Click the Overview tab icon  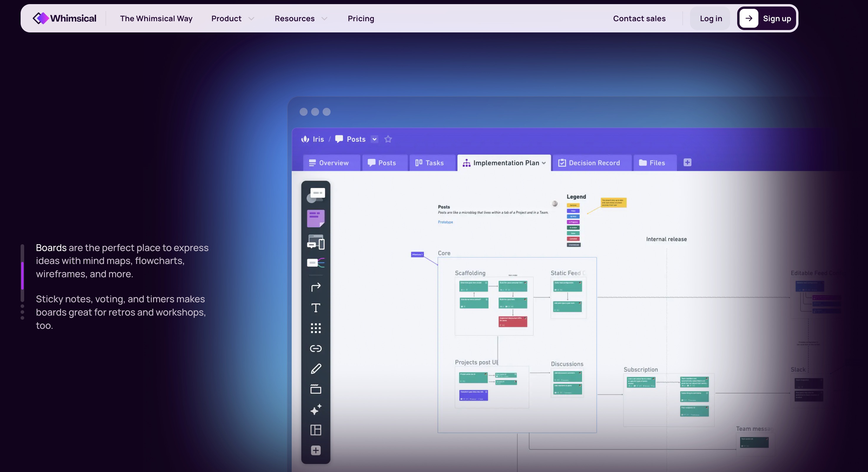(x=312, y=163)
